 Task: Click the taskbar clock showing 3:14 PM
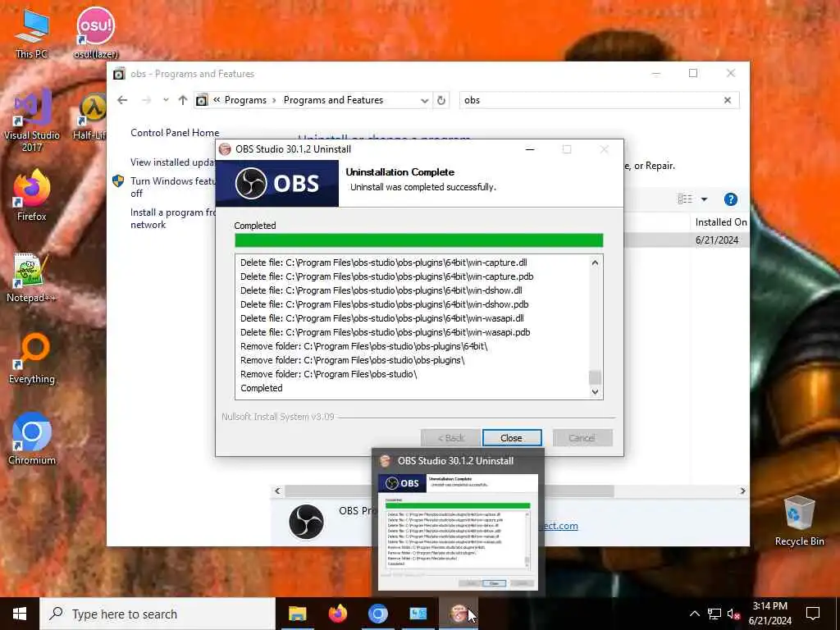click(x=769, y=614)
